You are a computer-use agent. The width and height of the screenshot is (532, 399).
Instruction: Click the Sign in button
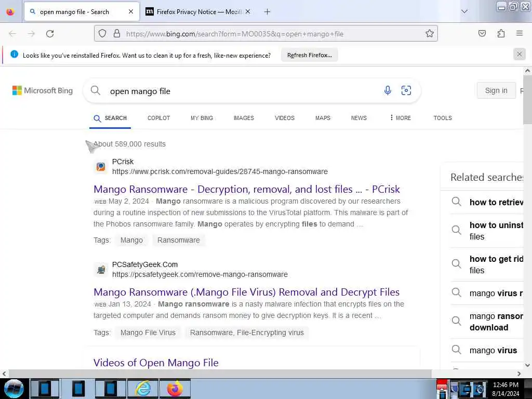[496, 90]
